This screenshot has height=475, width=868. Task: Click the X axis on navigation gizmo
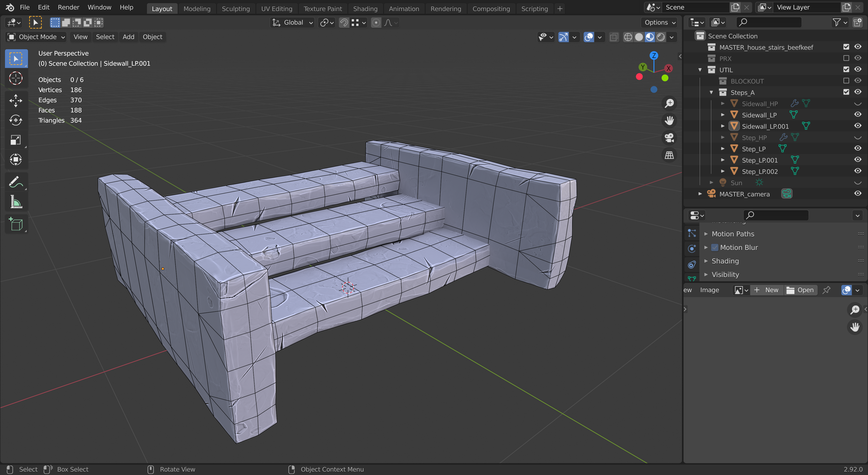point(669,68)
